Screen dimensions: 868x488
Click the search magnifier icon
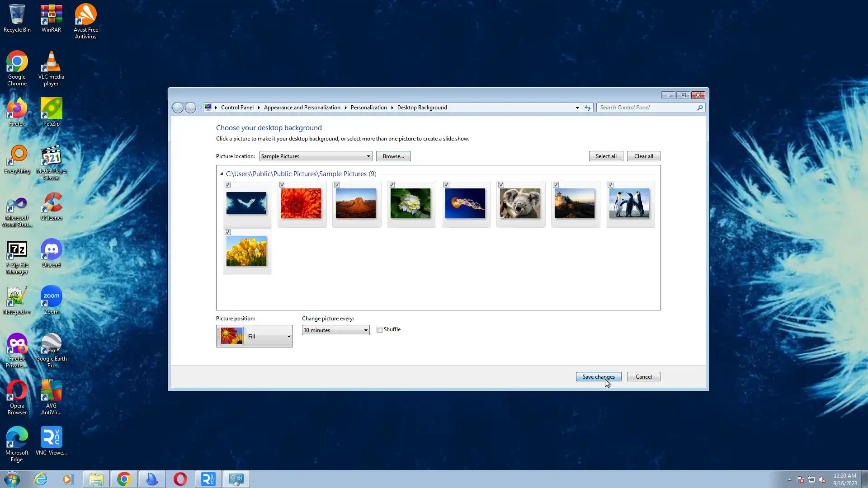point(700,108)
